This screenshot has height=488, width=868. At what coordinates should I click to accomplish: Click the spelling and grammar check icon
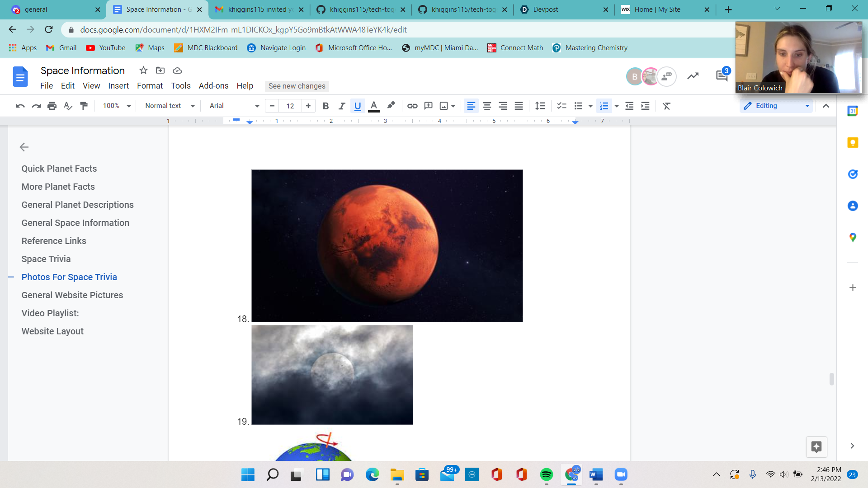click(68, 106)
